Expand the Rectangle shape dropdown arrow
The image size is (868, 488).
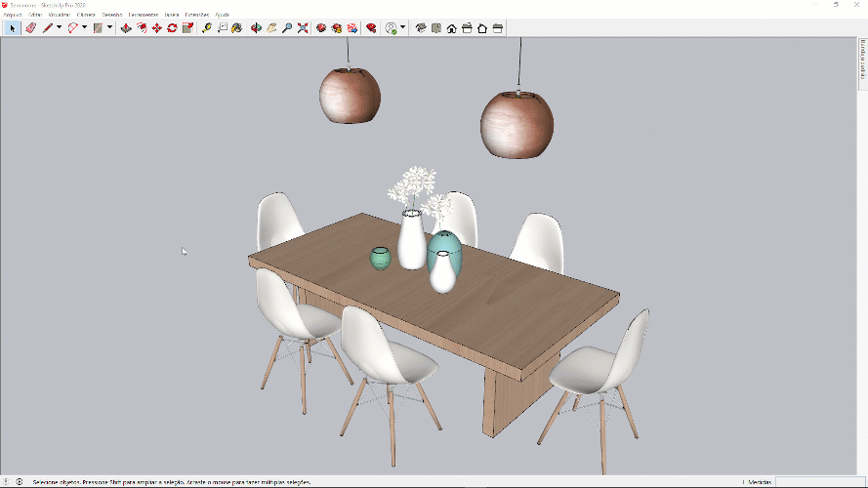(109, 27)
